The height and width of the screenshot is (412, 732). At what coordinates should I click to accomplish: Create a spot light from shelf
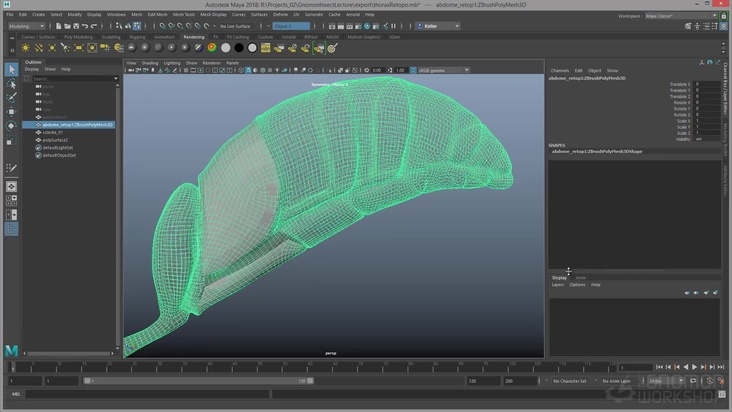click(65, 48)
